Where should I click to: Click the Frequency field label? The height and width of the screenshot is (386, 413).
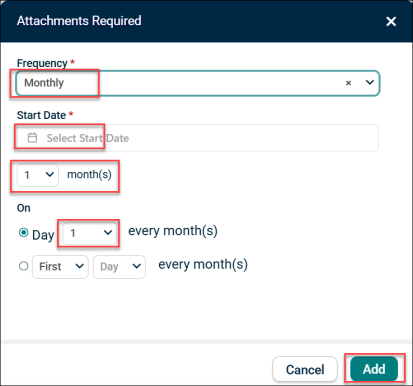[42, 63]
